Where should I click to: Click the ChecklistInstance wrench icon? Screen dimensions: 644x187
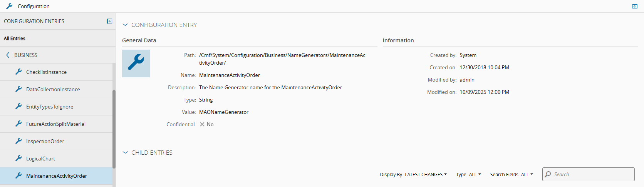tap(18, 72)
